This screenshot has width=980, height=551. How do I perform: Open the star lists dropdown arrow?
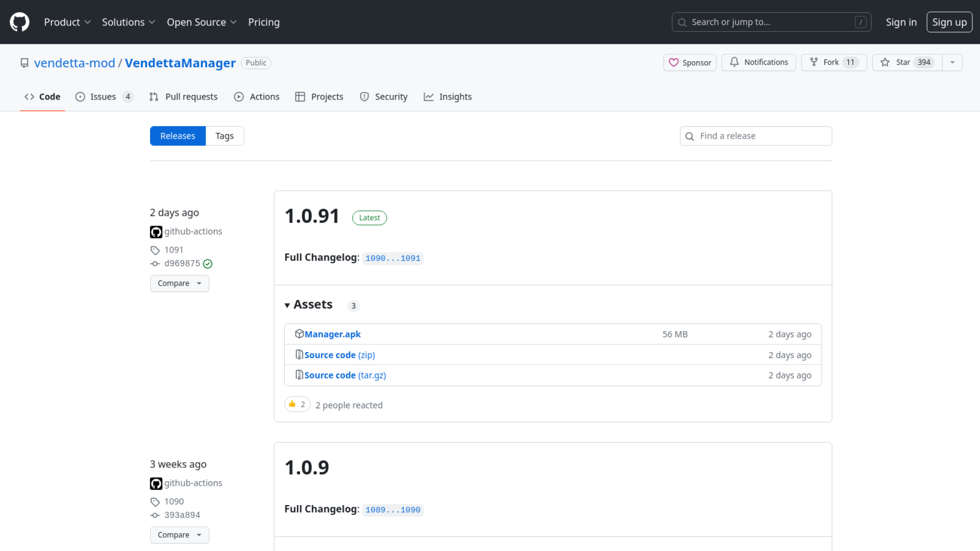pyautogui.click(x=952, y=62)
